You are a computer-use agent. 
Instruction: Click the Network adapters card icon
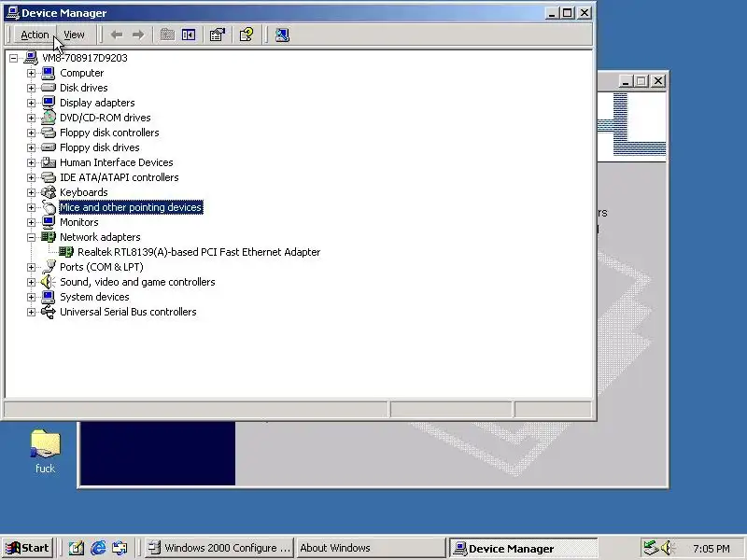49,237
